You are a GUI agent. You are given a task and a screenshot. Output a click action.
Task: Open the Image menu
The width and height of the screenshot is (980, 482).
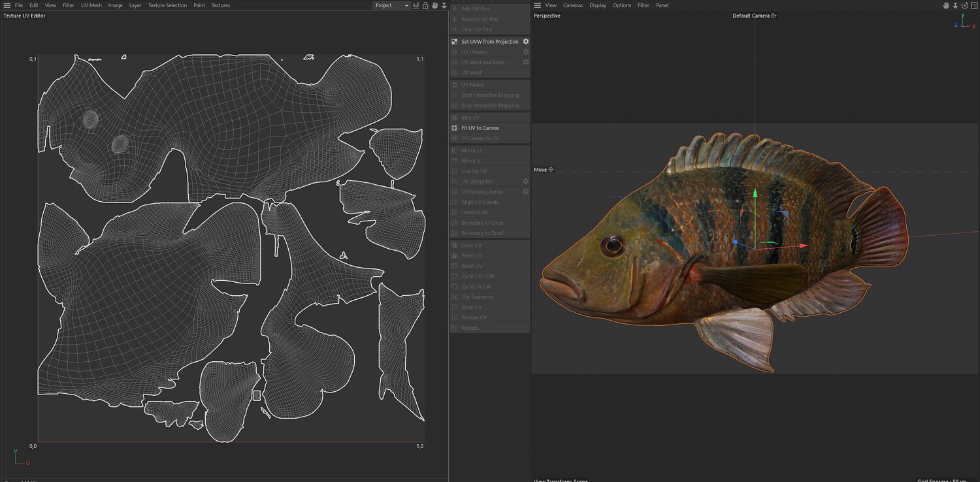click(116, 5)
